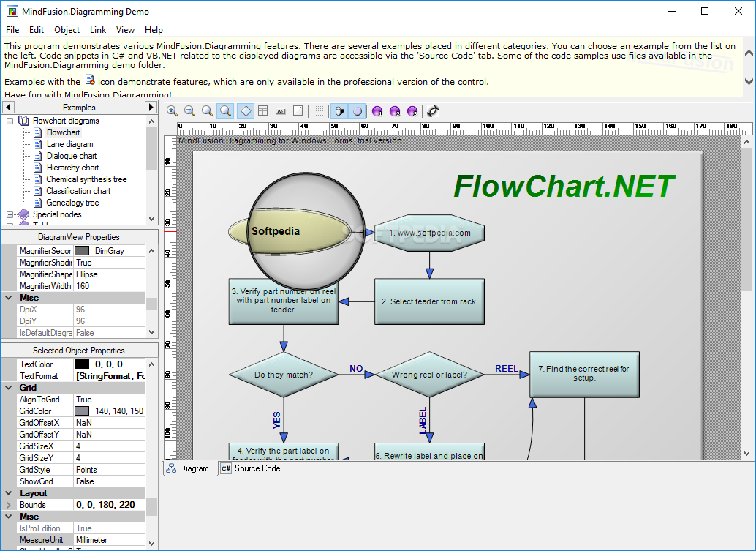The width and height of the screenshot is (756, 551).
Task: Collapse the Layout property category
Action: [9, 493]
